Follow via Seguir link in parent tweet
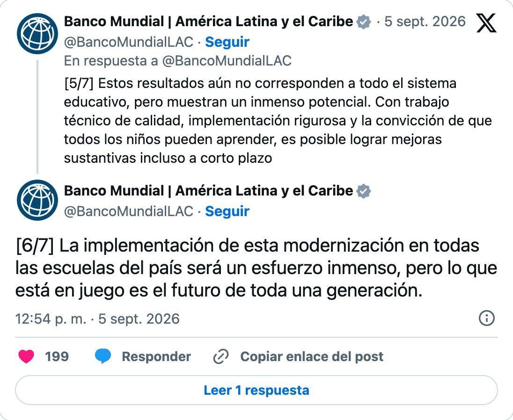This screenshot has height=420, width=513. [x=227, y=42]
